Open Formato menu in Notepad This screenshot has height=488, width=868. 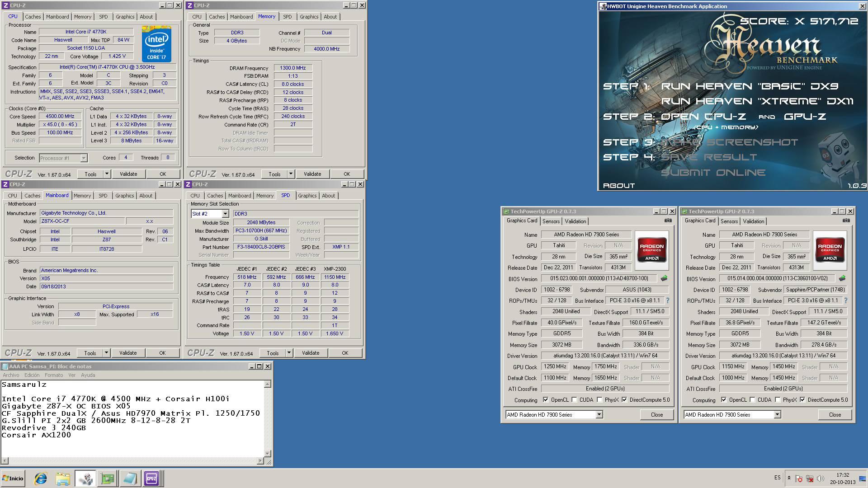[x=54, y=375]
